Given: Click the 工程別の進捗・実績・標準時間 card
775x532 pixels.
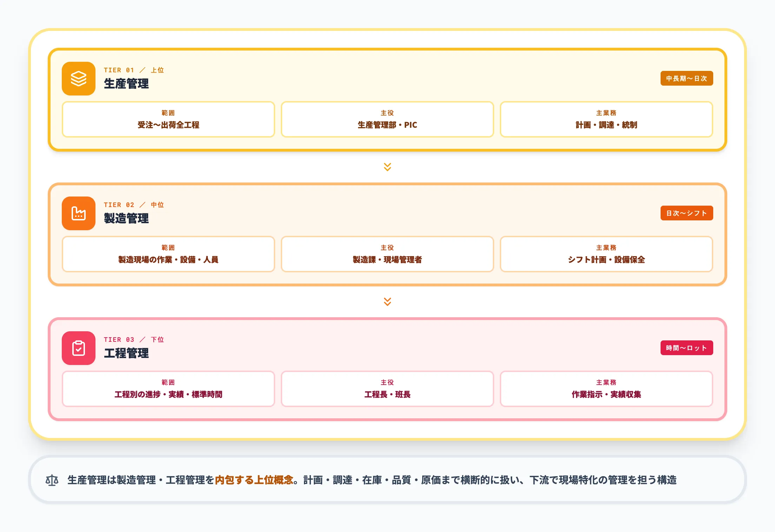Looking at the screenshot, I should 168,389.
